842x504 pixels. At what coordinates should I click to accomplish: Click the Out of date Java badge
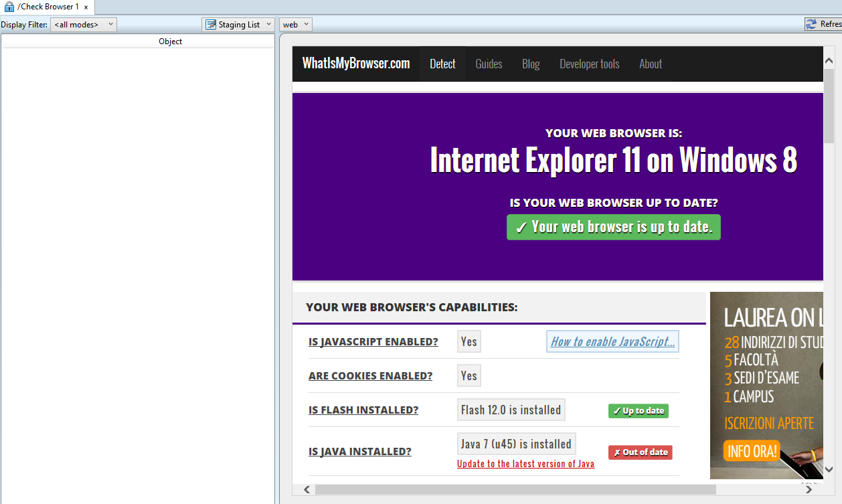641,452
